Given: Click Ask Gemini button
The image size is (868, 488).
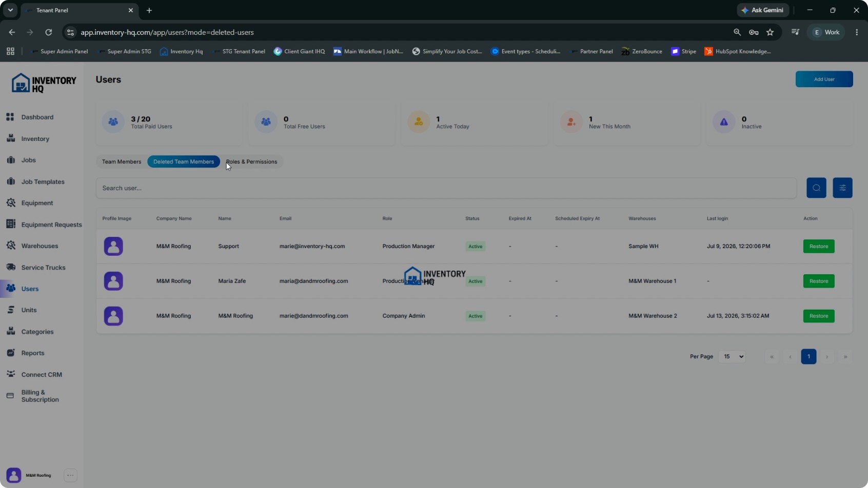Looking at the screenshot, I should pyautogui.click(x=763, y=10).
